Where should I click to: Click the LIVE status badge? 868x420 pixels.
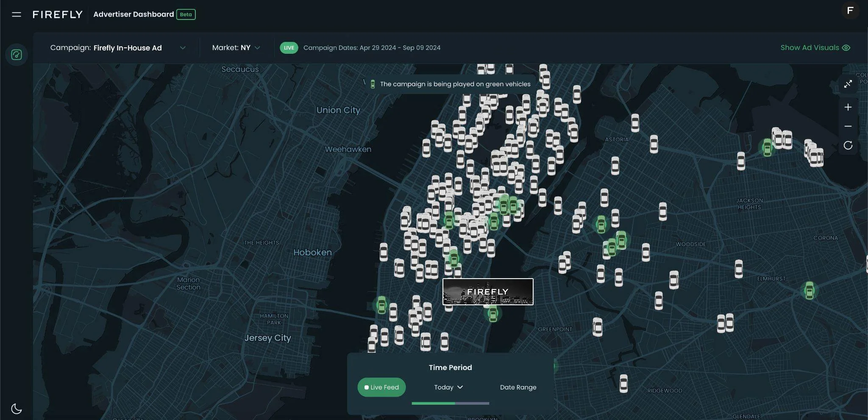pos(289,47)
